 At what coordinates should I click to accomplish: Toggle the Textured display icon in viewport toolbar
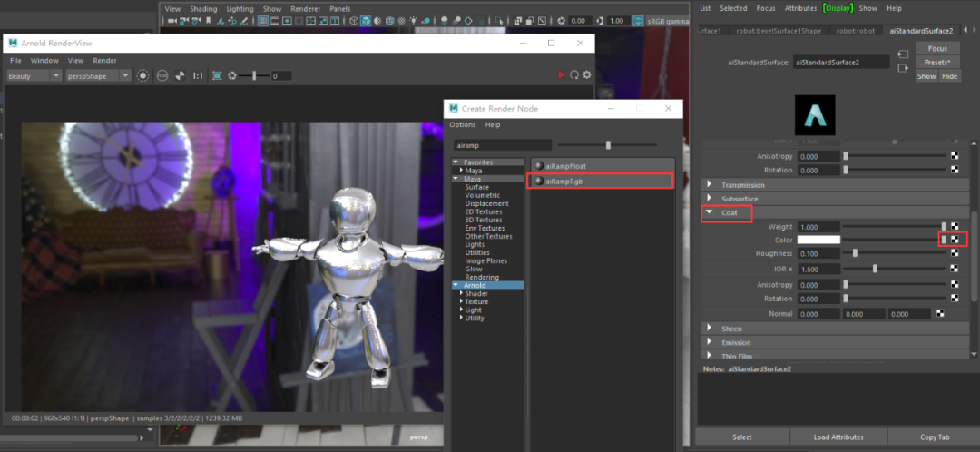click(x=401, y=21)
